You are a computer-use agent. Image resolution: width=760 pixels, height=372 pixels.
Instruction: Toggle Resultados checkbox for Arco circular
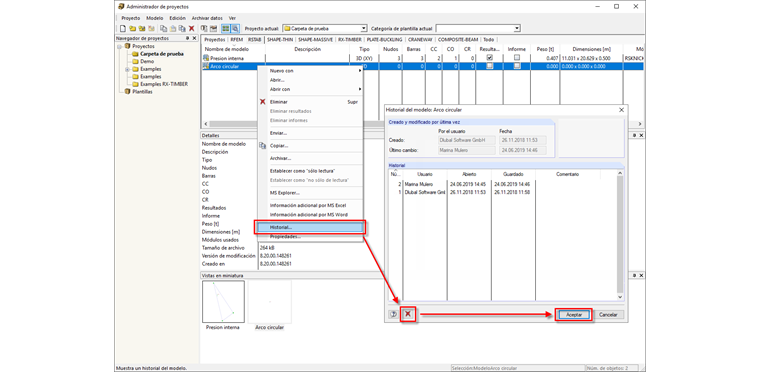pyautogui.click(x=490, y=66)
